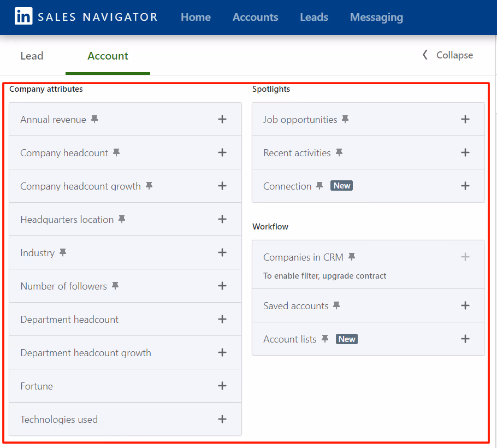This screenshot has width=497, height=448.
Task: Click the pin icon beside Industry
Action: pyautogui.click(x=62, y=252)
